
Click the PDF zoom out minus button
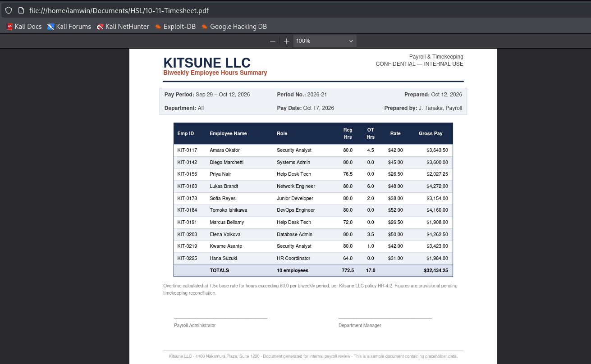coord(273,41)
